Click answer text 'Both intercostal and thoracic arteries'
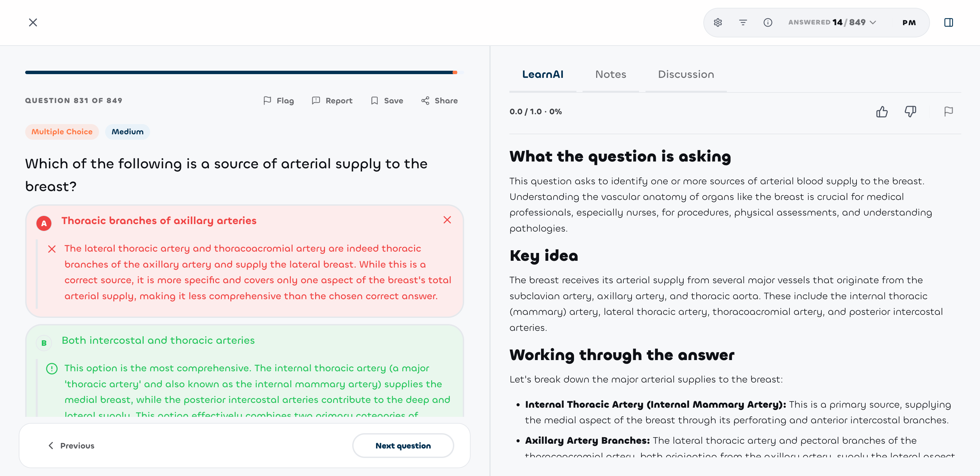The image size is (980, 476). click(x=158, y=340)
